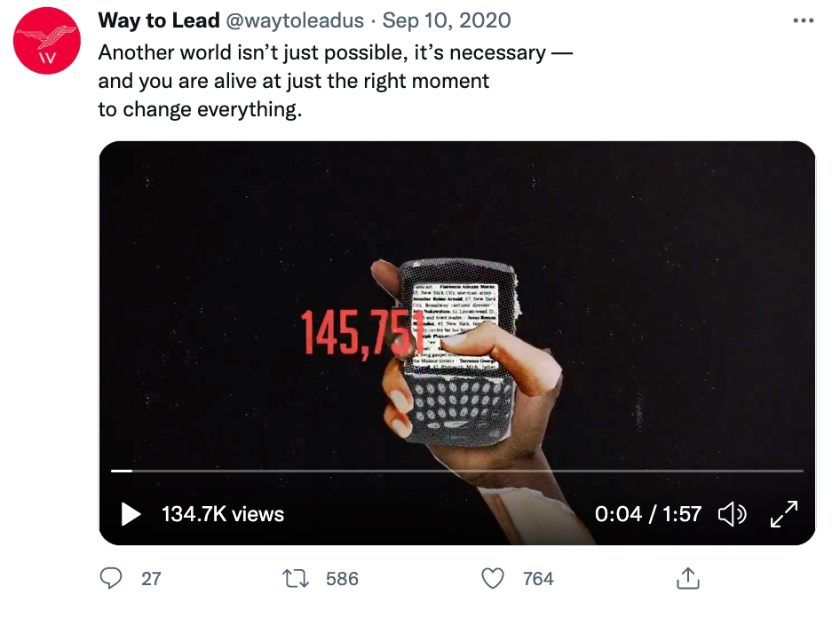This screenshot has width=840, height=618.
Task: Click the 134.7K views label
Action: [222, 514]
